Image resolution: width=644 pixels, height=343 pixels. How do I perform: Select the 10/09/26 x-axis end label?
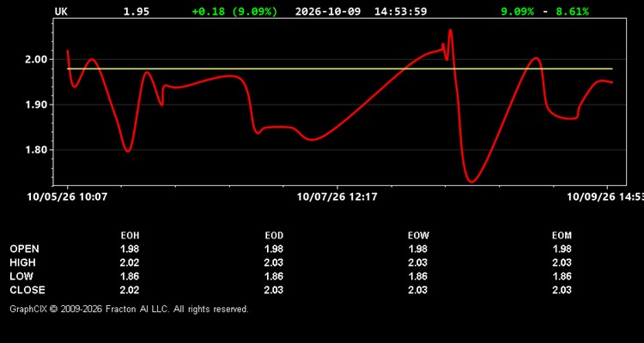pyautogui.click(x=605, y=197)
